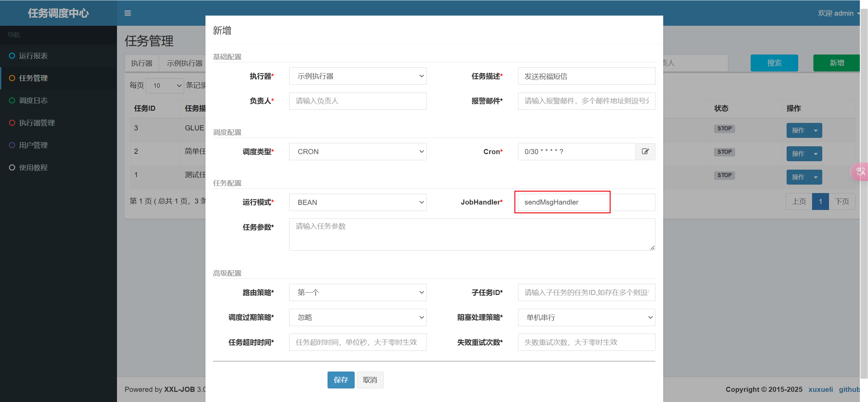
Task: Expand the 执行器 dropdown in dialog
Action: [x=357, y=76]
